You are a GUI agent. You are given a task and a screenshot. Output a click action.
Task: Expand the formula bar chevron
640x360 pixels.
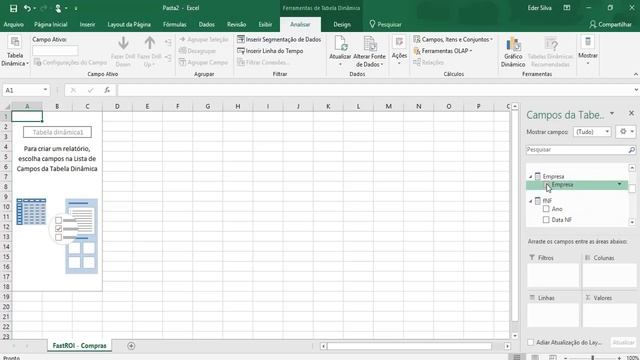click(x=636, y=90)
